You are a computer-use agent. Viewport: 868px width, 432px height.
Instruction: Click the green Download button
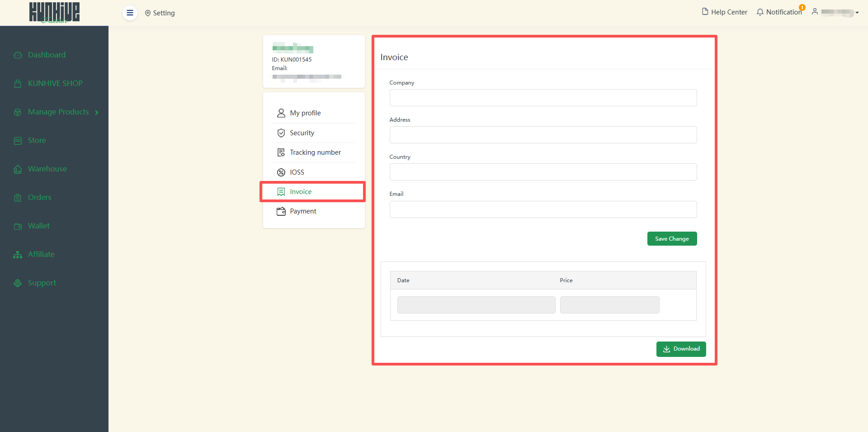(681, 349)
